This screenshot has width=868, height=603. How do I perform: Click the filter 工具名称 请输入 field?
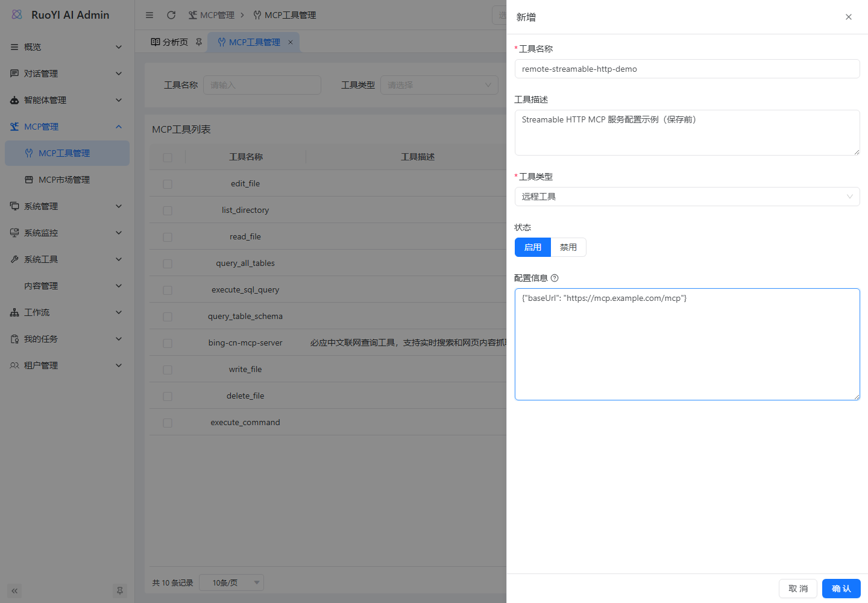tap(262, 85)
